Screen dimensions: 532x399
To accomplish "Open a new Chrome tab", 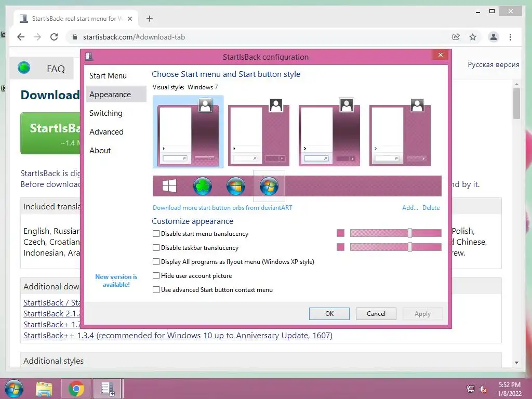I will (150, 19).
